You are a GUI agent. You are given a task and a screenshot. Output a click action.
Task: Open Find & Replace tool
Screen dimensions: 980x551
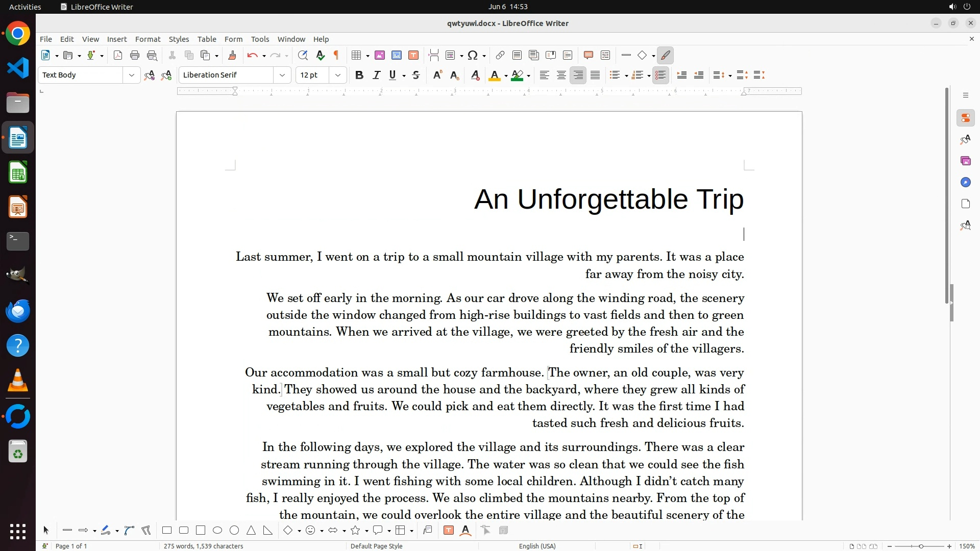(303, 56)
